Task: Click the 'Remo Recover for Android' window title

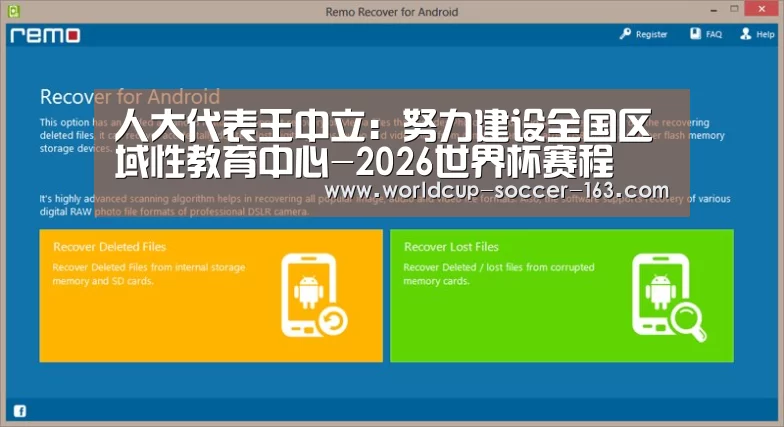Action: click(392, 12)
